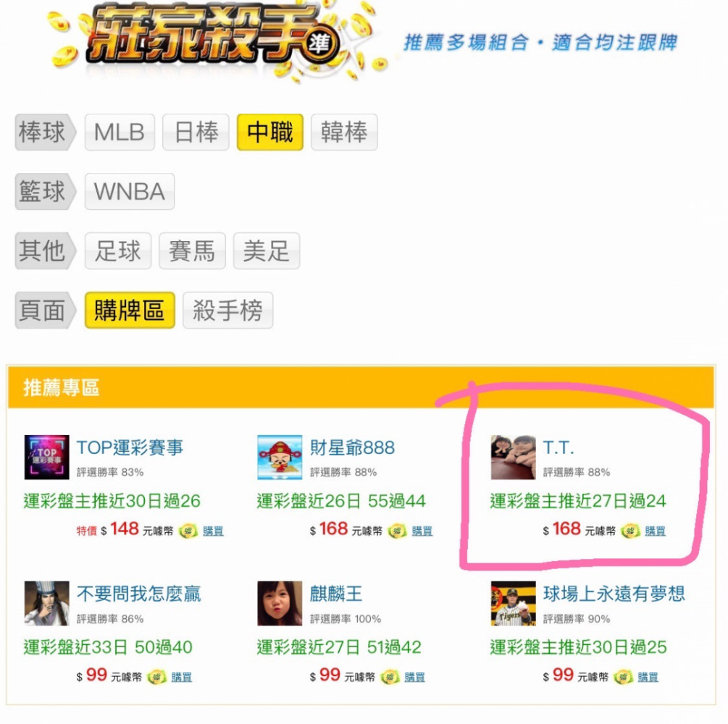The height and width of the screenshot is (724, 728).
Task: Choose the 賽馬 category
Action: [192, 251]
